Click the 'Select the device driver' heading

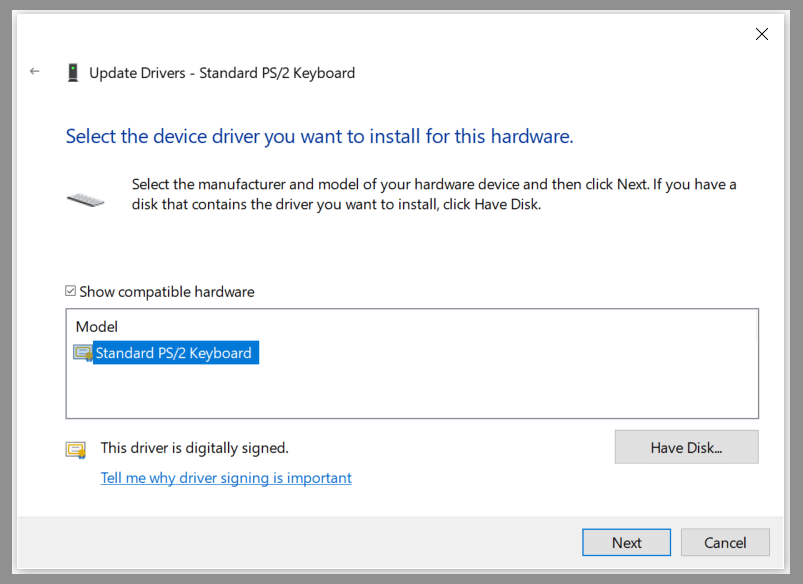319,136
